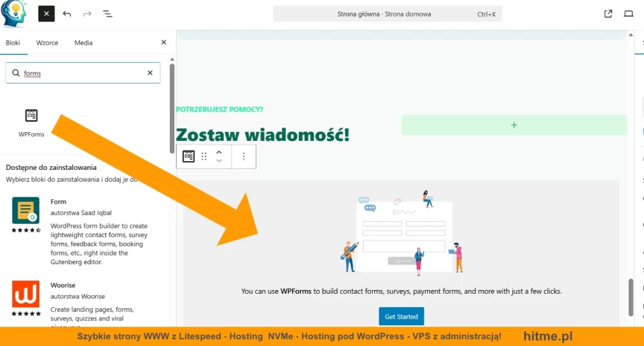Click the editor canvas scrollbar thumb
Viewport: 644px width, 346px height.
[631, 298]
